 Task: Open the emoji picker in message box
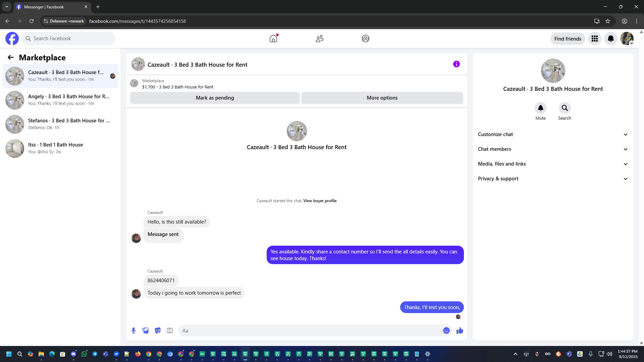point(446,330)
